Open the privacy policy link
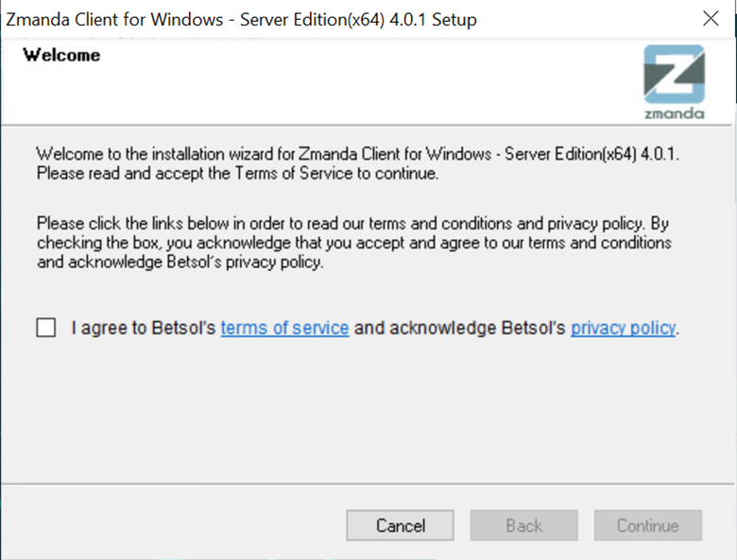Image resolution: width=737 pixels, height=560 pixels. coord(624,328)
